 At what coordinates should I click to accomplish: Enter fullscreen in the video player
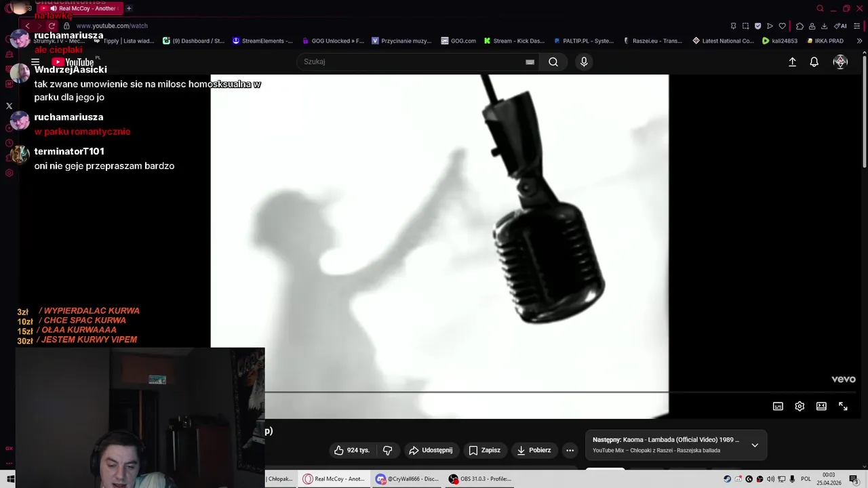[843, 406]
